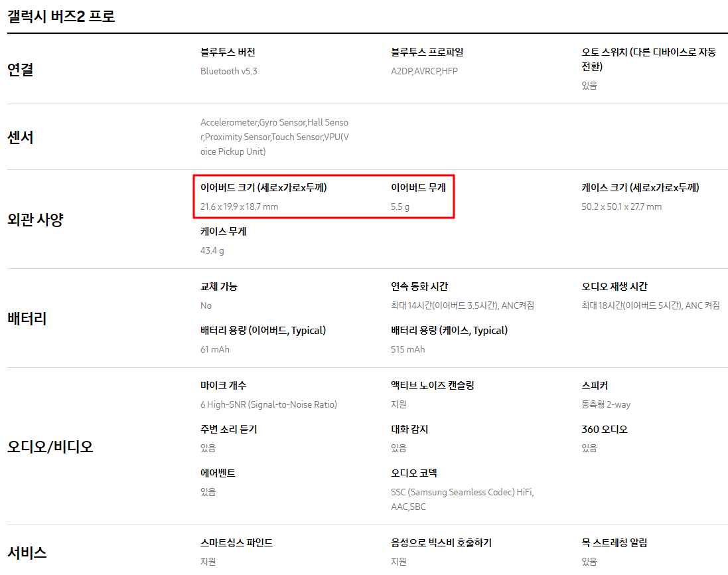This screenshot has height=575, width=728.
Task: Click the 배터리 용량 (케이스, Typical) label
Action: click(x=449, y=330)
